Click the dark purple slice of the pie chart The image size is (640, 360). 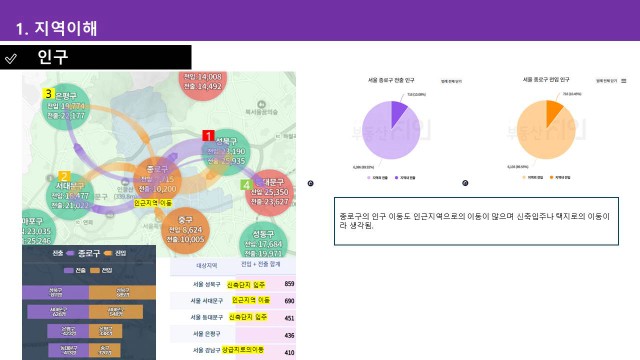(398, 113)
